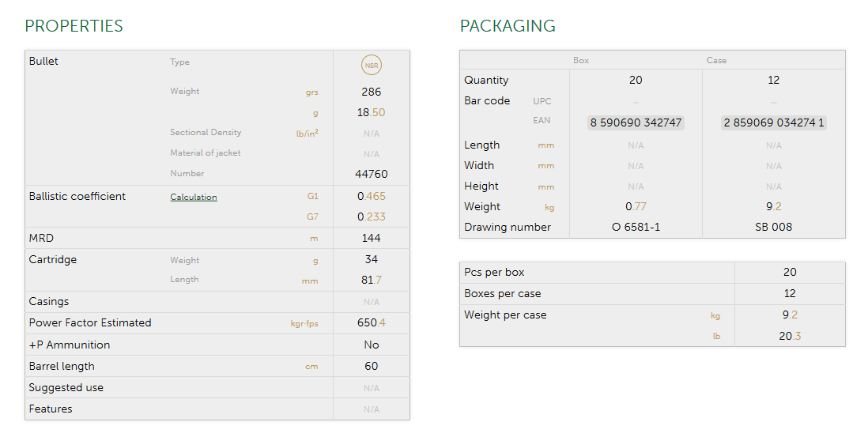Click the Weight per case lb value 20.3
Image resolution: width=868 pixels, height=437 pixels.
pyautogui.click(x=790, y=336)
